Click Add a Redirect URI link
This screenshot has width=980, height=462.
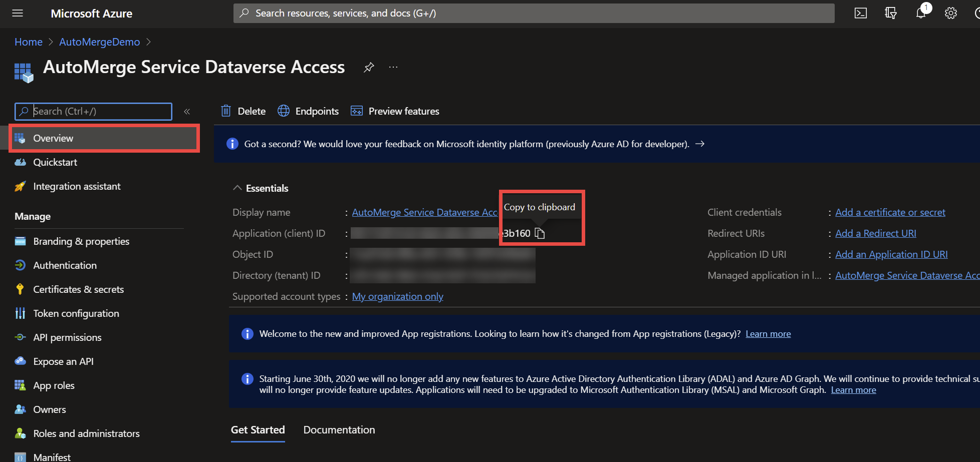pos(876,233)
